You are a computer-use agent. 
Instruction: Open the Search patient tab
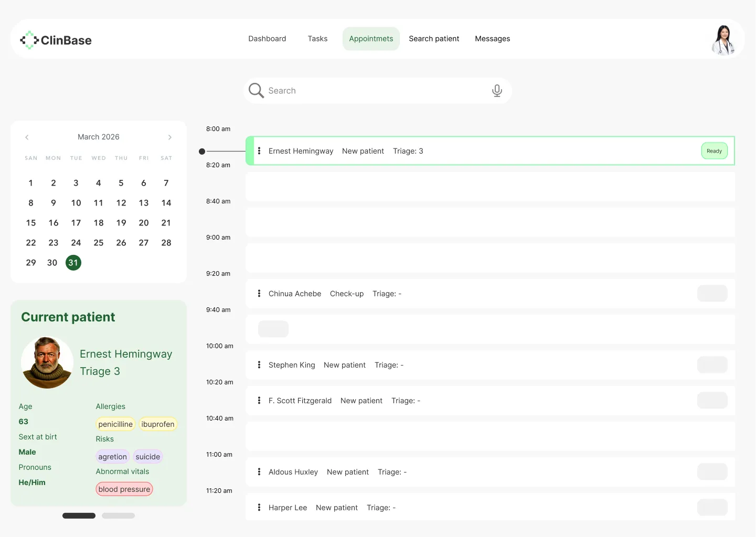(x=434, y=39)
